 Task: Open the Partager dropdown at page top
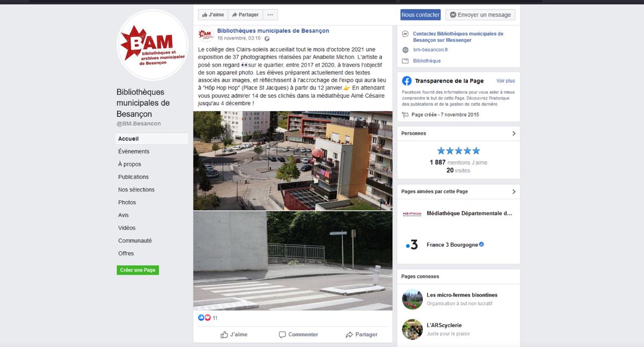coord(245,14)
